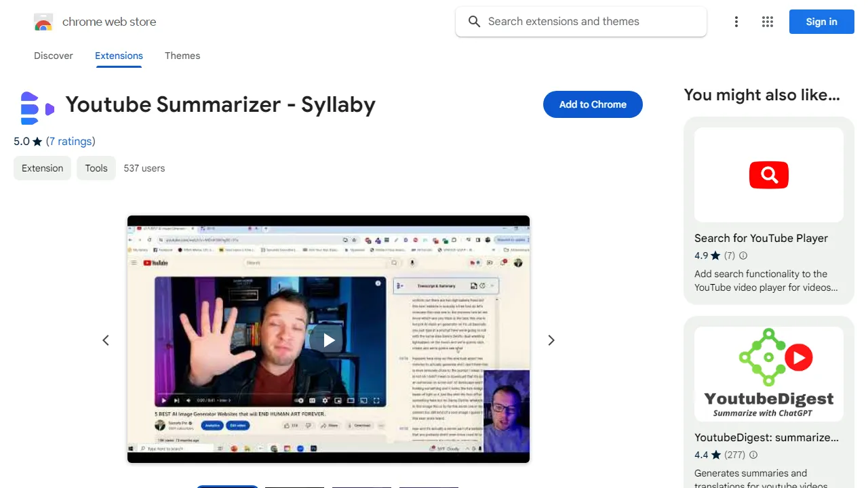Click Youtube Summarizer - Syllaby heading

(x=220, y=104)
